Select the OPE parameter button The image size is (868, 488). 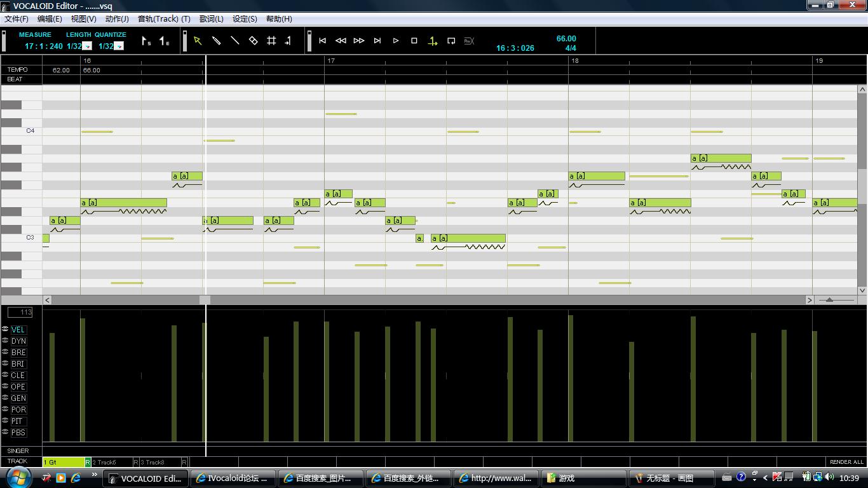[x=18, y=387]
